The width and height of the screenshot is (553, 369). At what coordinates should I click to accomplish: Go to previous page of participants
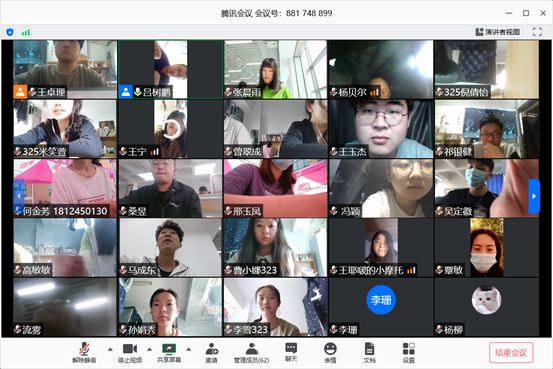pyautogui.click(x=19, y=196)
